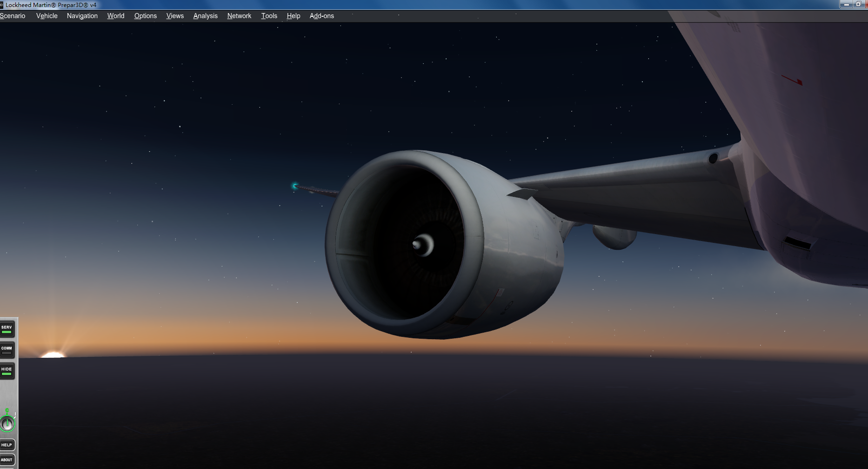The image size is (868, 469).
Task: Open the Views menu
Action: click(x=174, y=15)
